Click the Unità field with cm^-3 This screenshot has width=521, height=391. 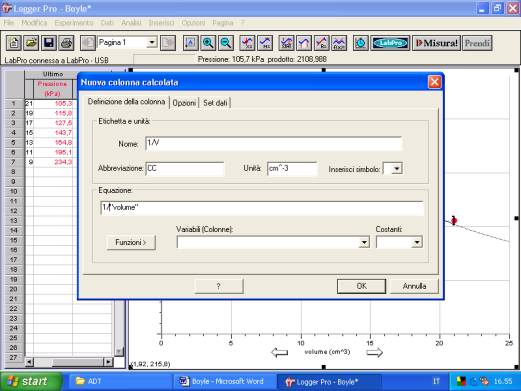click(292, 169)
